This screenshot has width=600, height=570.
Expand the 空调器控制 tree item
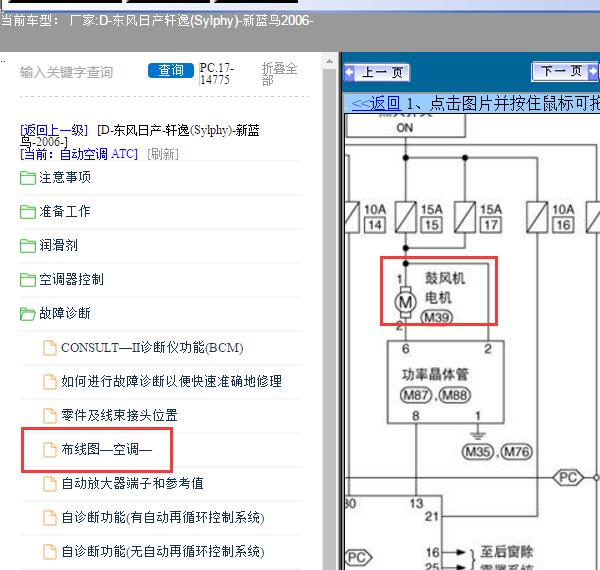pyautogui.click(x=71, y=279)
